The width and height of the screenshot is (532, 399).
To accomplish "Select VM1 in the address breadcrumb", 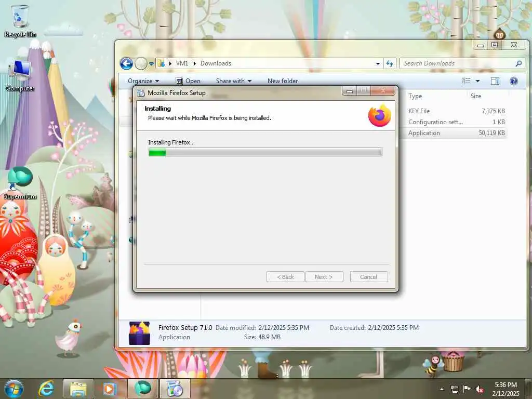I will pos(182,63).
